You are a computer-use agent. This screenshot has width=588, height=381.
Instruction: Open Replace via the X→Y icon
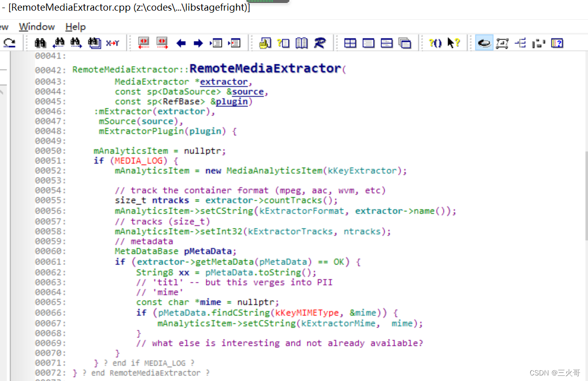113,43
